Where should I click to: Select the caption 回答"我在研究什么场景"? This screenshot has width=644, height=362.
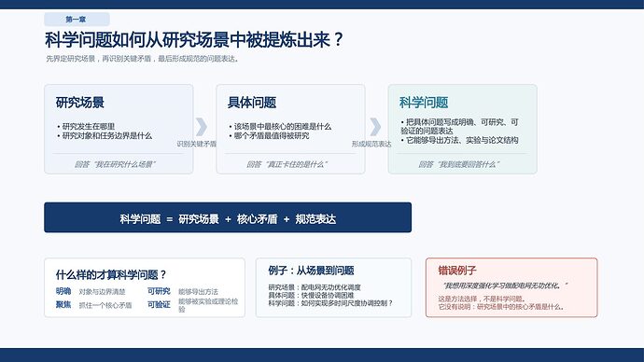(115, 164)
